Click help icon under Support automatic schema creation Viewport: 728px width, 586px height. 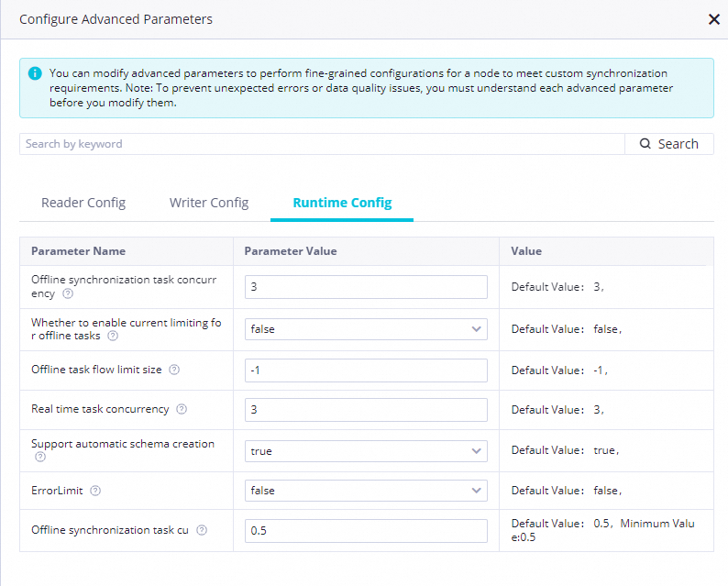point(40,457)
